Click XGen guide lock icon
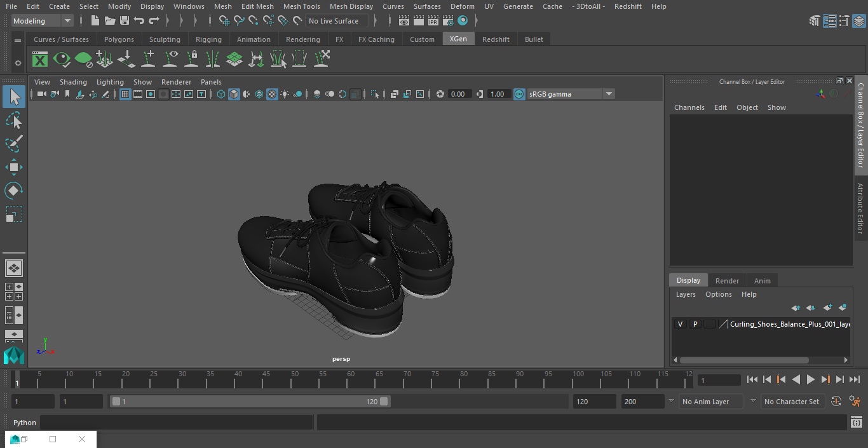Image resolution: width=868 pixels, height=448 pixels. pos(191,60)
